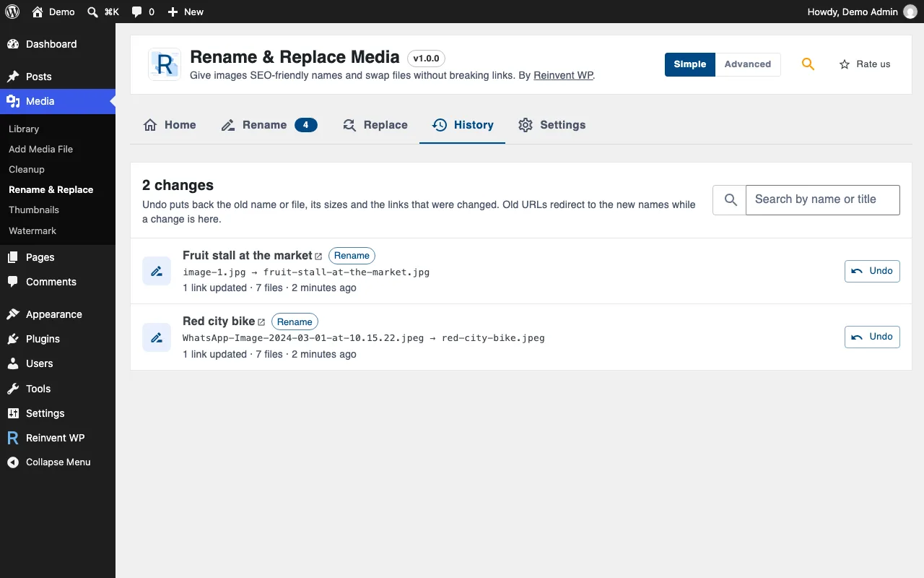Open Pages in the sidebar
This screenshot has height=578, width=924.
[x=58, y=257]
